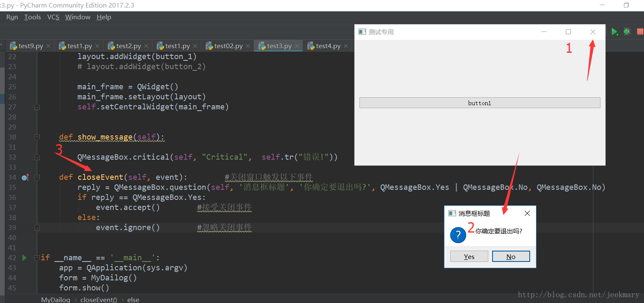Viewport: 644px width, 303px height.
Task: Click the 测试专用 window title text
Action: click(x=381, y=32)
